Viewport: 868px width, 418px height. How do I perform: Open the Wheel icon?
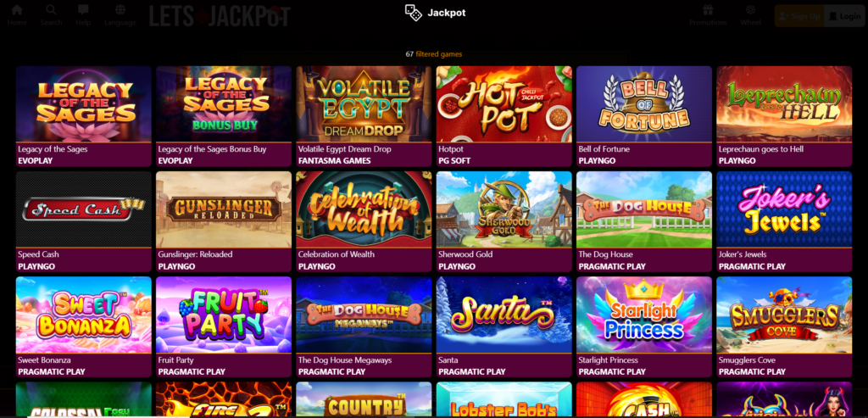click(x=751, y=10)
